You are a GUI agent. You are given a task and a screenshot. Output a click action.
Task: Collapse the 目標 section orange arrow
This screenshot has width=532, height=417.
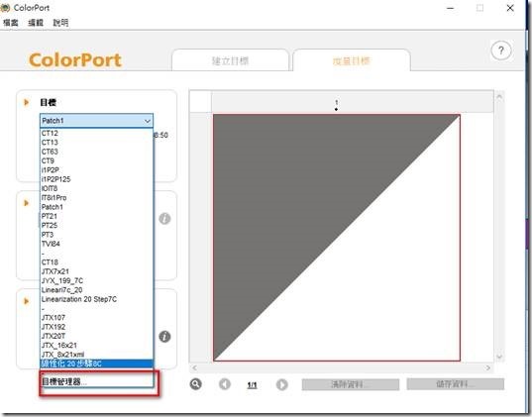(x=26, y=102)
